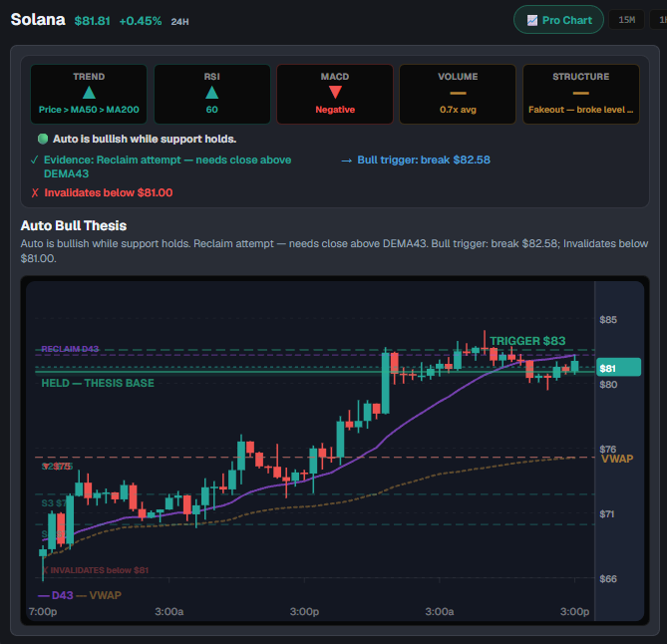Click the red X before Invalidates
Viewport: 667px width, 644px height.
[35, 193]
